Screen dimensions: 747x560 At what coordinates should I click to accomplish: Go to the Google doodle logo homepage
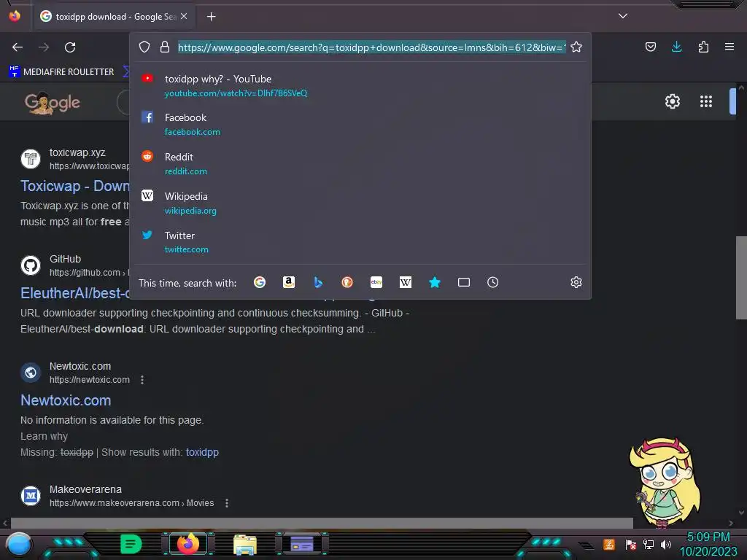(x=52, y=102)
